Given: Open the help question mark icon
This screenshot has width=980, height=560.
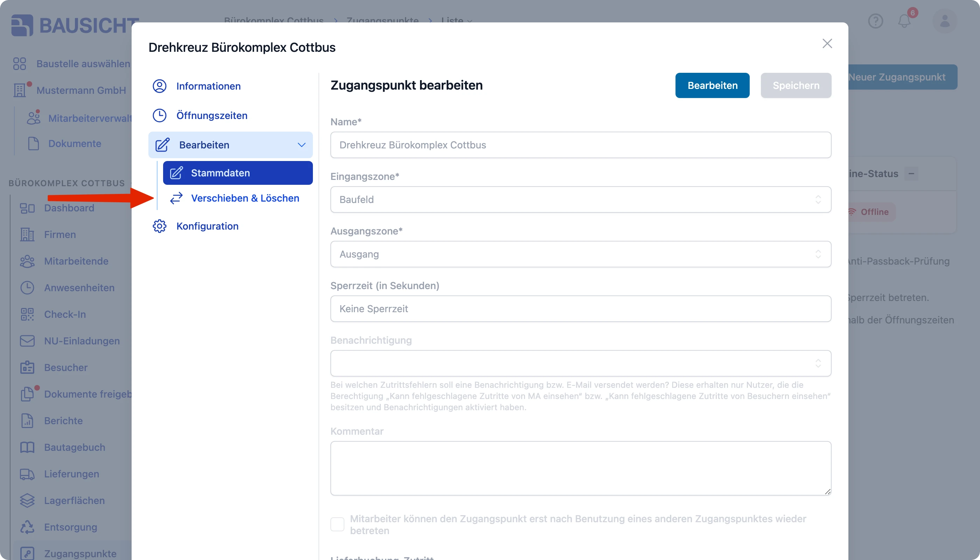Looking at the screenshot, I should click(x=875, y=21).
